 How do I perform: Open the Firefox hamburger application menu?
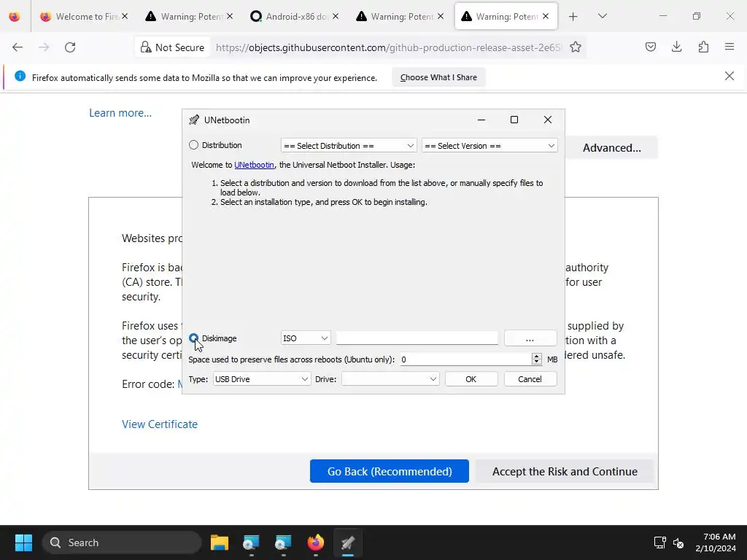coord(729,47)
